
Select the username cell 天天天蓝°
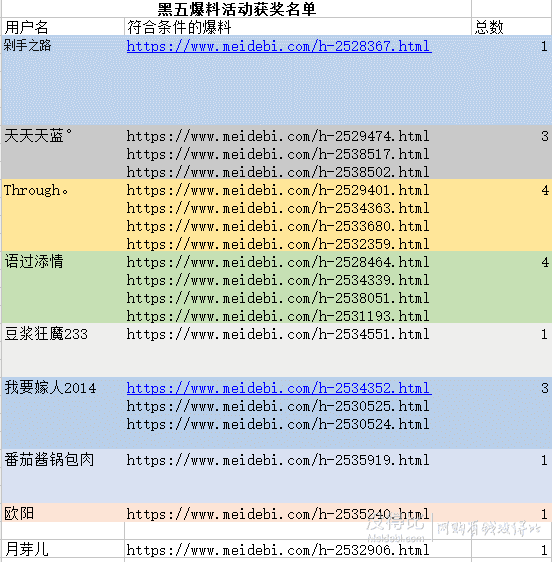[63, 152]
